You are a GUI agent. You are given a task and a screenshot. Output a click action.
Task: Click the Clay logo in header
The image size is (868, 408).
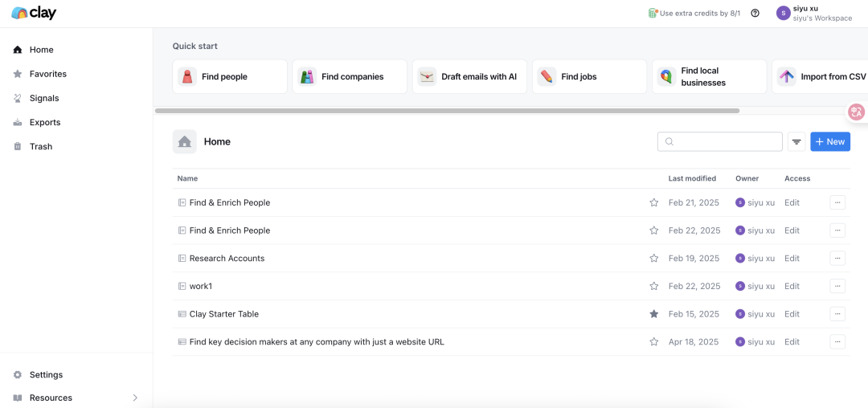[34, 13]
